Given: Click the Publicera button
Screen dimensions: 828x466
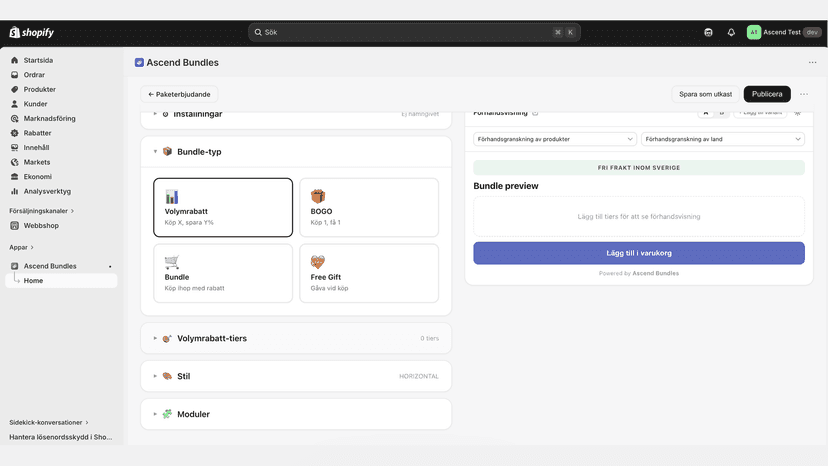Looking at the screenshot, I should point(767,94).
